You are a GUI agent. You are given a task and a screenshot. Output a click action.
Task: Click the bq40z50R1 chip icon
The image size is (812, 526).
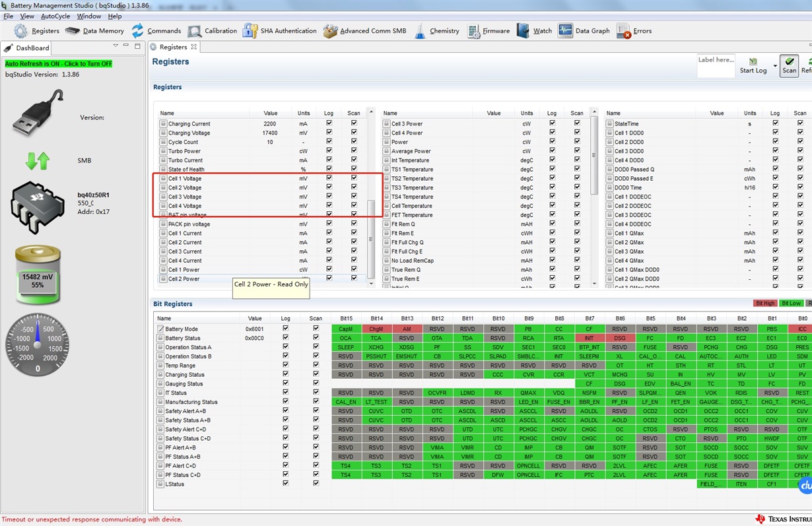pos(38,207)
